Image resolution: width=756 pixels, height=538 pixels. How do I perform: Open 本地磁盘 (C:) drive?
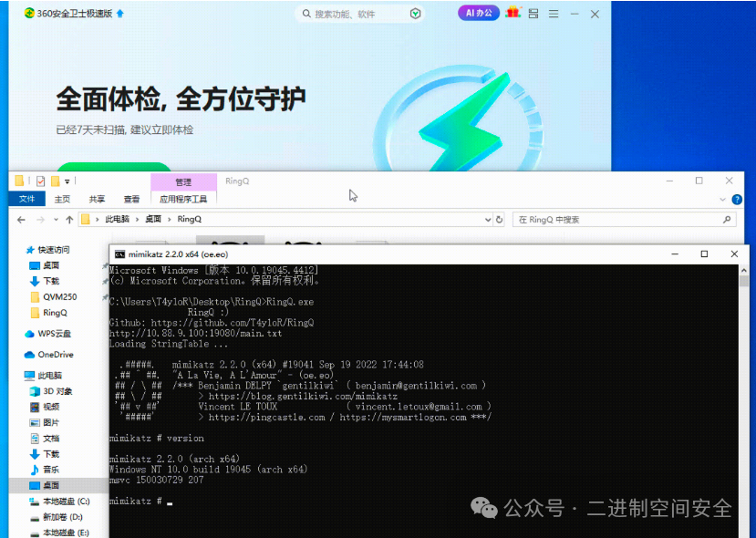click(59, 502)
